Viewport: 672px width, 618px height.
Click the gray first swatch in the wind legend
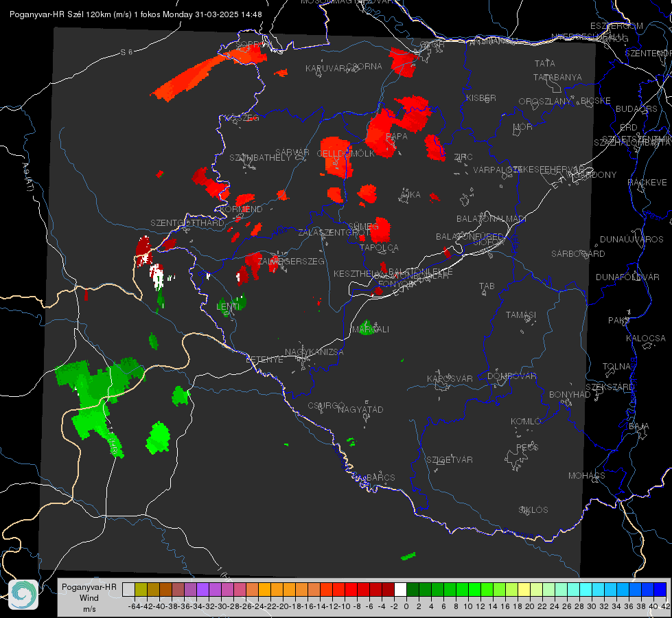point(128,589)
